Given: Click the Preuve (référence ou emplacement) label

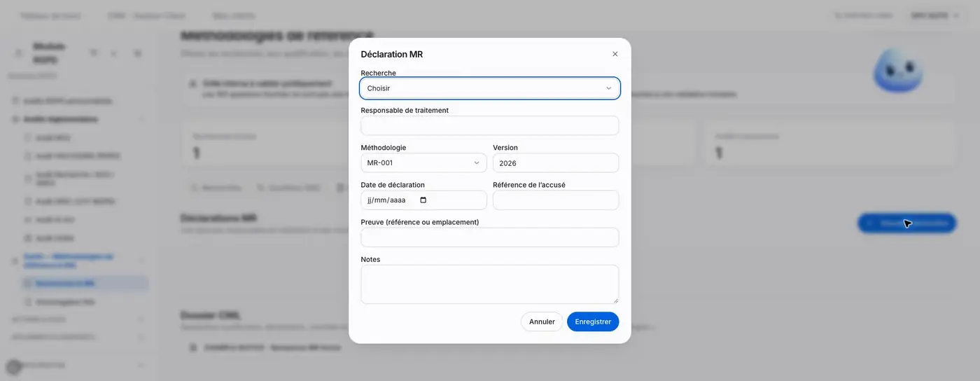Looking at the screenshot, I should coord(420,222).
